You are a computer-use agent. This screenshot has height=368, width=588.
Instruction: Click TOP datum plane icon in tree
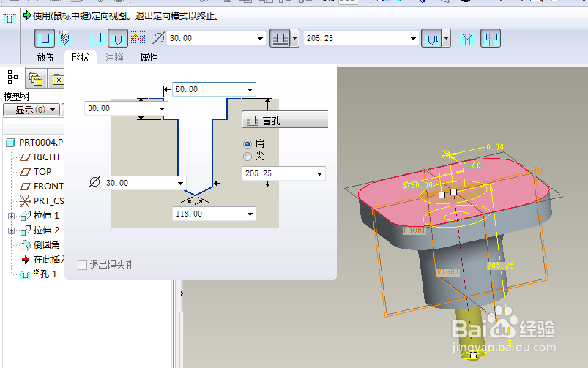[25, 172]
